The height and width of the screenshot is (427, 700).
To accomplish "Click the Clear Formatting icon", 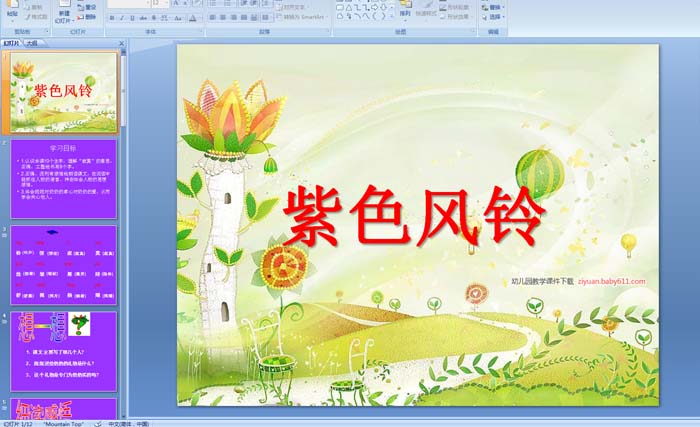I will point(197,3).
